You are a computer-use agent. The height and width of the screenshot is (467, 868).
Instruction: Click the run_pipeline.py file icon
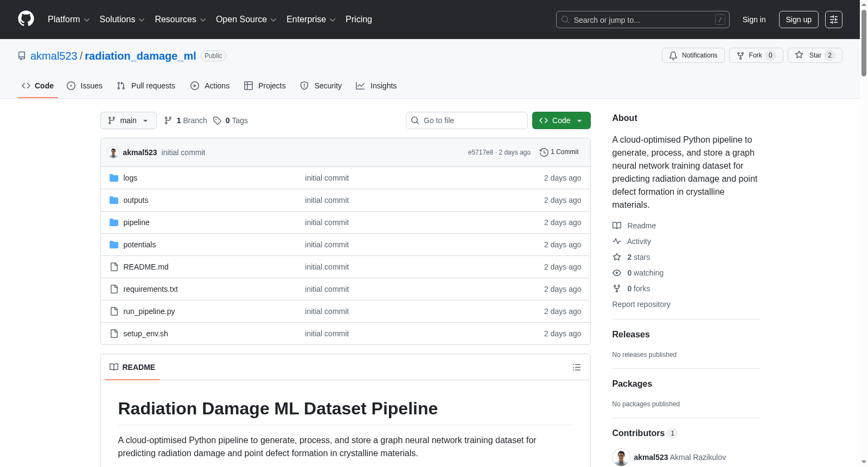pyautogui.click(x=114, y=311)
